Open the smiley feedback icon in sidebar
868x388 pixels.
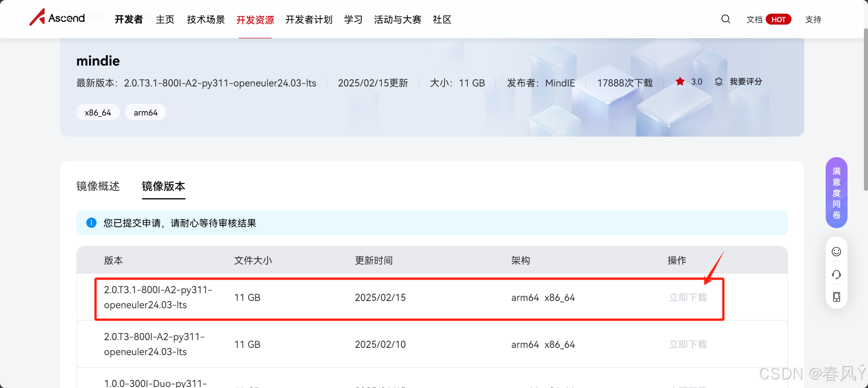pos(836,252)
